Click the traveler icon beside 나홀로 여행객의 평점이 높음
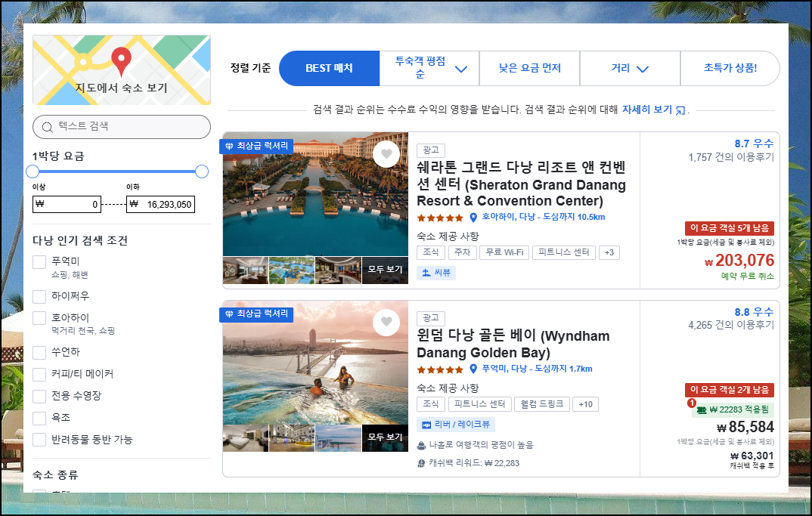 [x=422, y=445]
